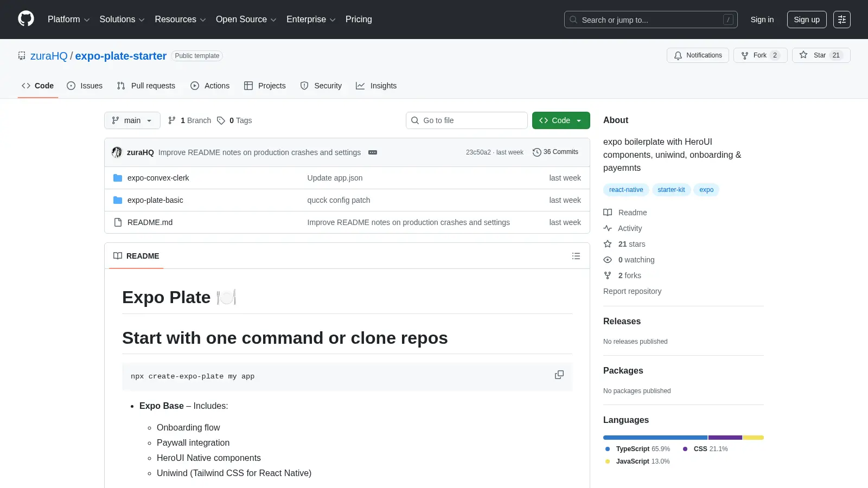The width and height of the screenshot is (868, 488).
Task: Switch to the Security tab
Action: click(x=321, y=86)
